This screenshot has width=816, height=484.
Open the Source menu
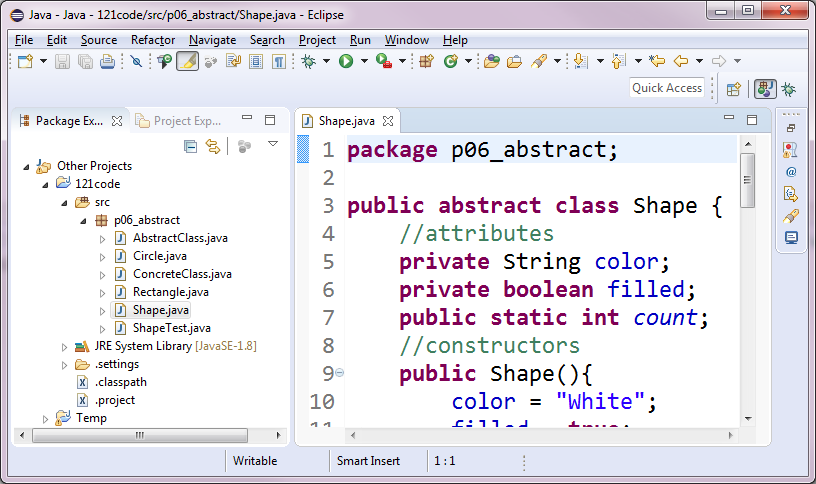[99, 40]
